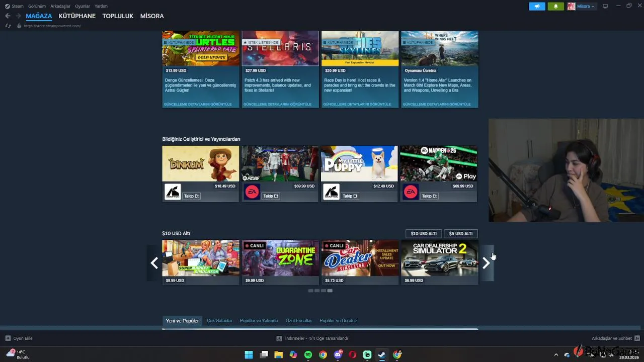Open the My Little Puppy thumbnail
This screenshot has height=362, width=644.
coord(359,163)
